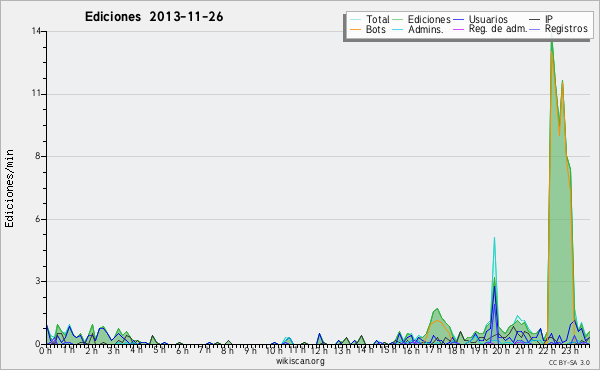
Task: Click the 0 h tick on time axis
Action: tap(45, 350)
